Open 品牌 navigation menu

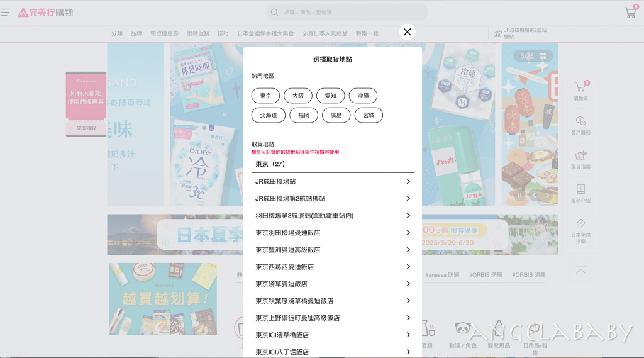coord(136,33)
